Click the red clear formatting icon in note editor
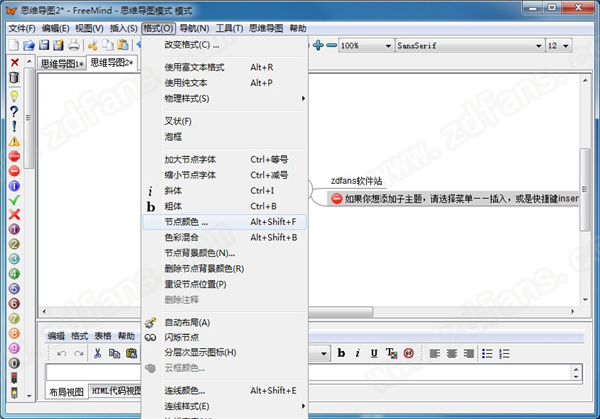Image resolution: width=600 pixels, height=419 pixels. click(408, 353)
